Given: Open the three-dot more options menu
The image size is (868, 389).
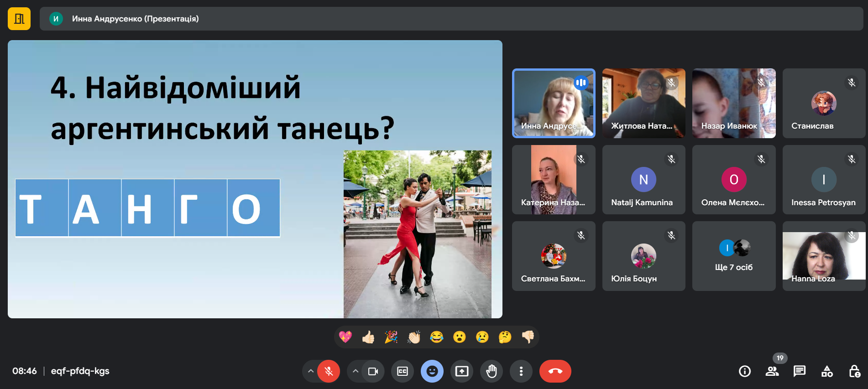Looking at the screenshot, I should click(x=521, y=371).
